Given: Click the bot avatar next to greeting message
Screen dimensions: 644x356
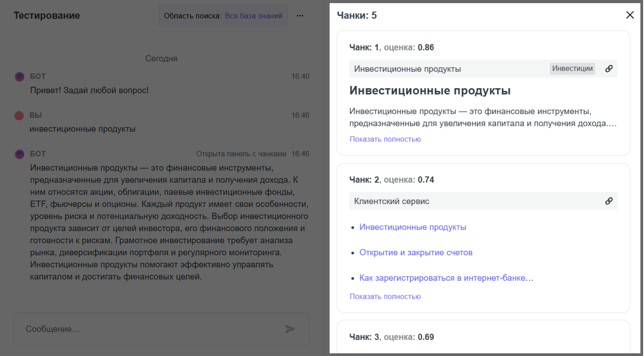Looking at the screenshot, I should pyautogui.click(x=19, y=77).
